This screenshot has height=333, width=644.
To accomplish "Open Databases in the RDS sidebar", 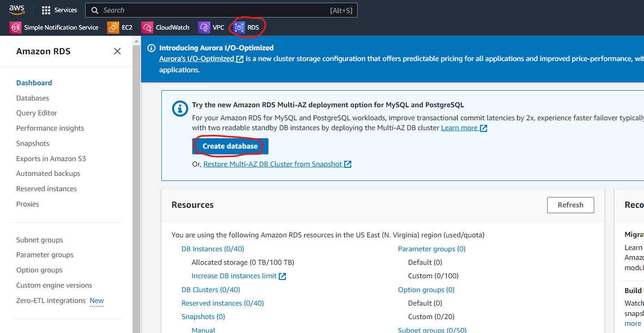I will [x=33, y=98].
